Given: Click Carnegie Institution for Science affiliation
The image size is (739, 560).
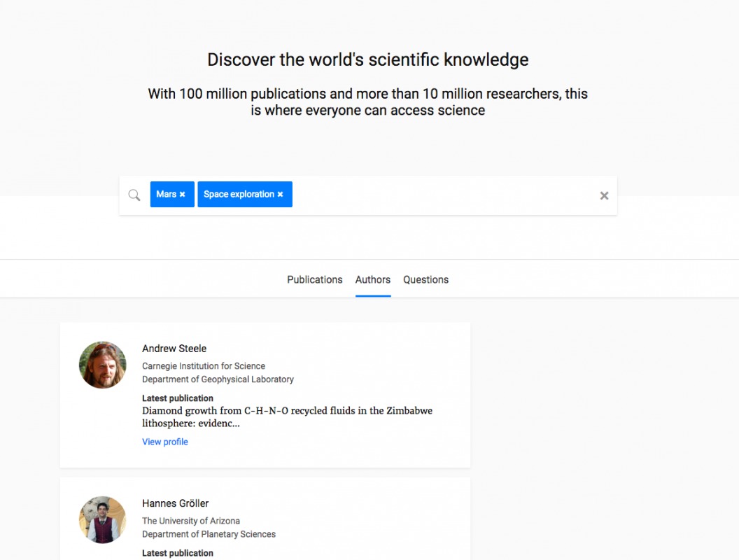Looking at the screenshot, I should [204, 365].
